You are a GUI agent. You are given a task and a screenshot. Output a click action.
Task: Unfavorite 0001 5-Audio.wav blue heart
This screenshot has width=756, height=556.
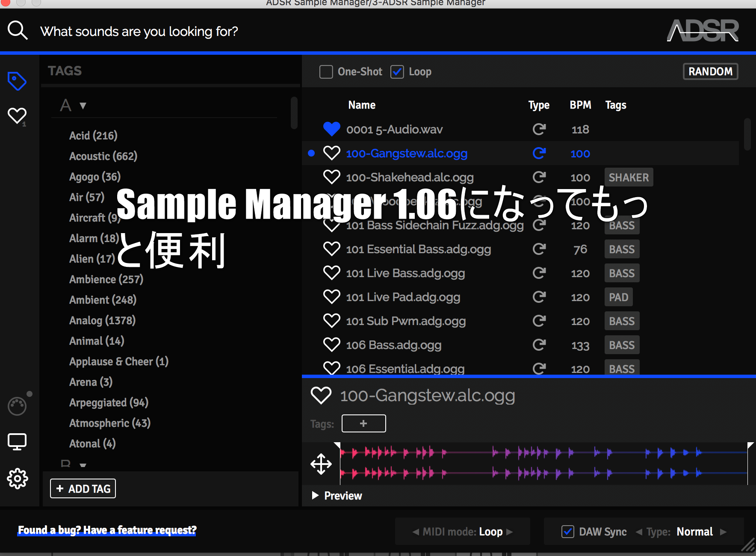331,129
